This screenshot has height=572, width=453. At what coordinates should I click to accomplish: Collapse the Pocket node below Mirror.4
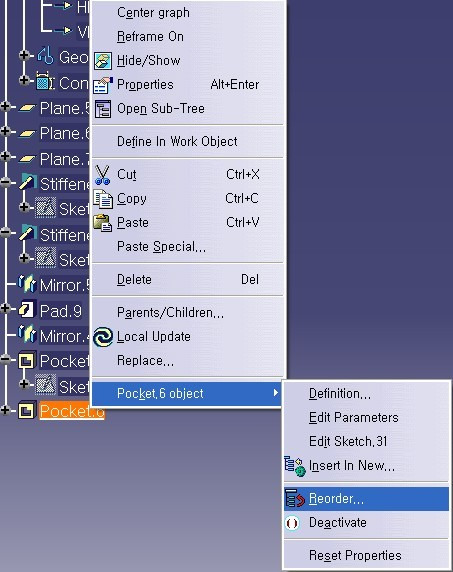tap(5, 359)
